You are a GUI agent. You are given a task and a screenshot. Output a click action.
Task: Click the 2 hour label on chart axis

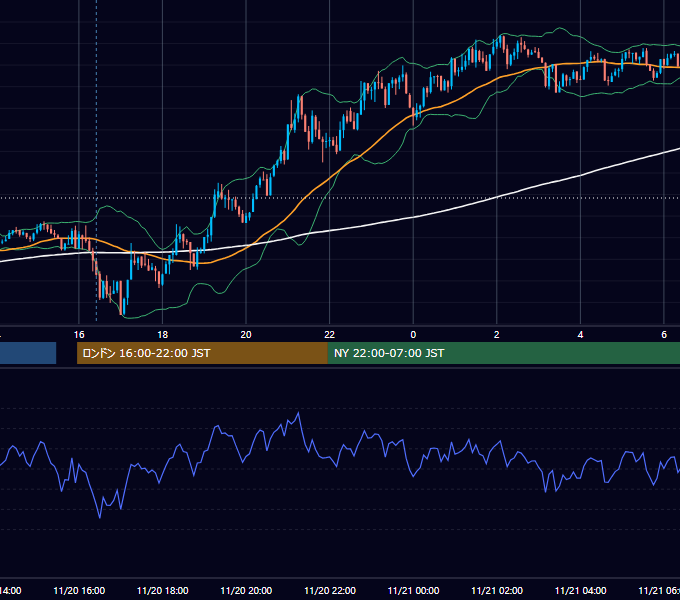pos(497,335)
